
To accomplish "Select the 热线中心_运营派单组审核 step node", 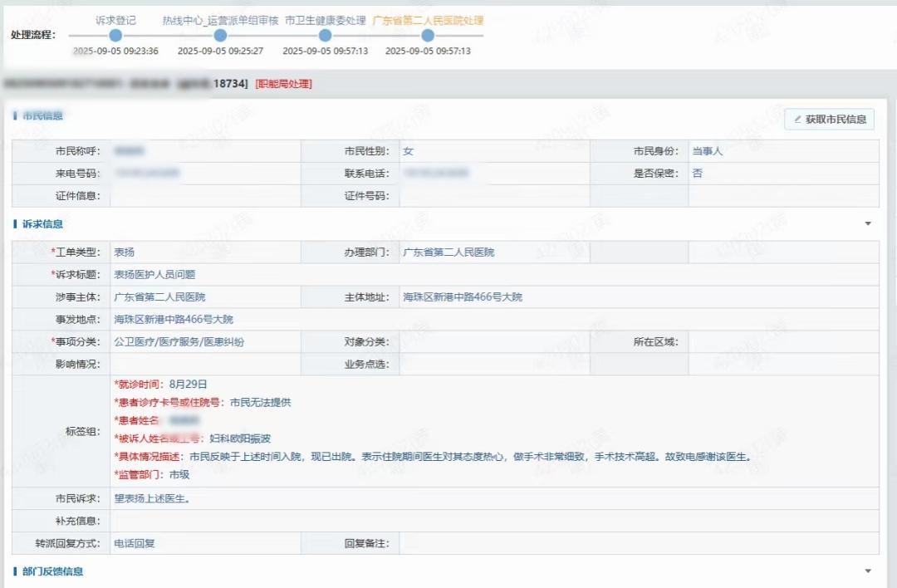I will click(x=220, y=36).
